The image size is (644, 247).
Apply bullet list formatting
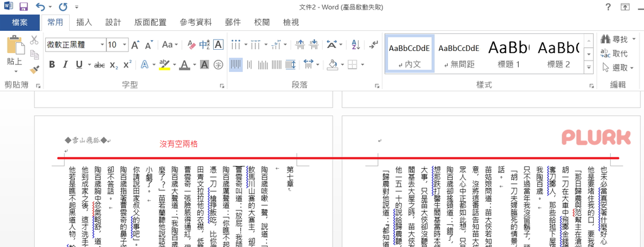tap(236, 45)
